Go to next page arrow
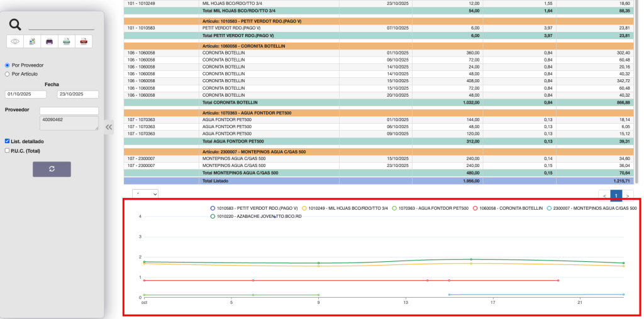644x319 pixels. click(x=627, y=195)
